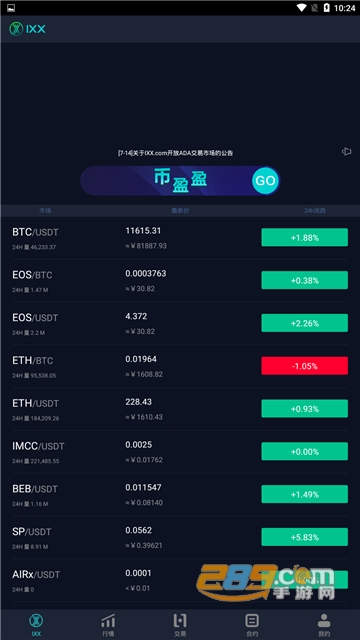Sort by 24h change column header
The height and width of the screenshot is (640, 360).
[315, 211]
